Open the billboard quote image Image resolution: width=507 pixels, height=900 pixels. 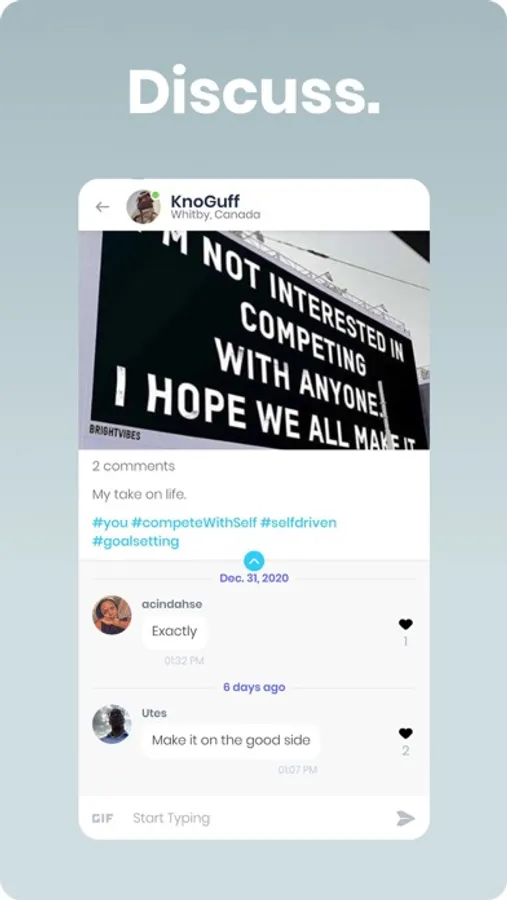tap(254, 340)
